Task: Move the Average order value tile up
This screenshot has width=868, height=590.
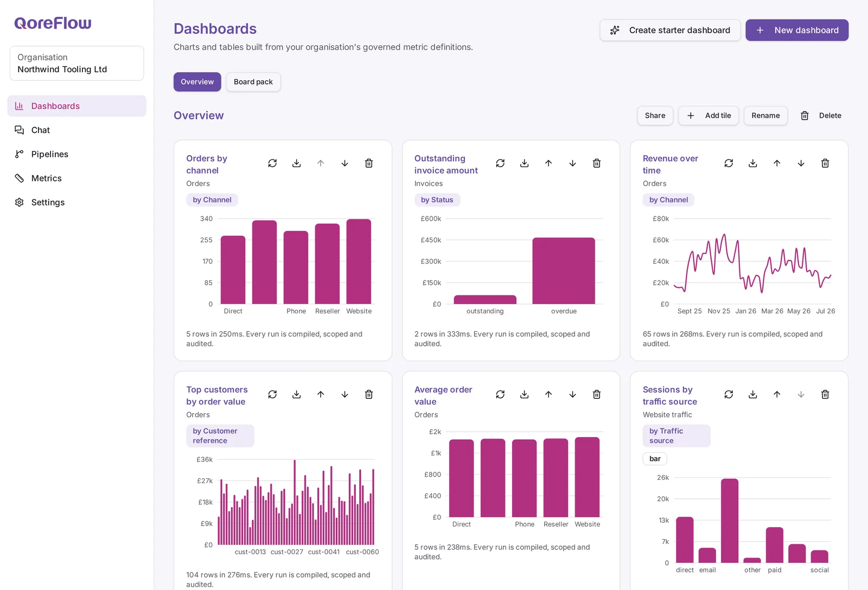Action: (548, 394)
